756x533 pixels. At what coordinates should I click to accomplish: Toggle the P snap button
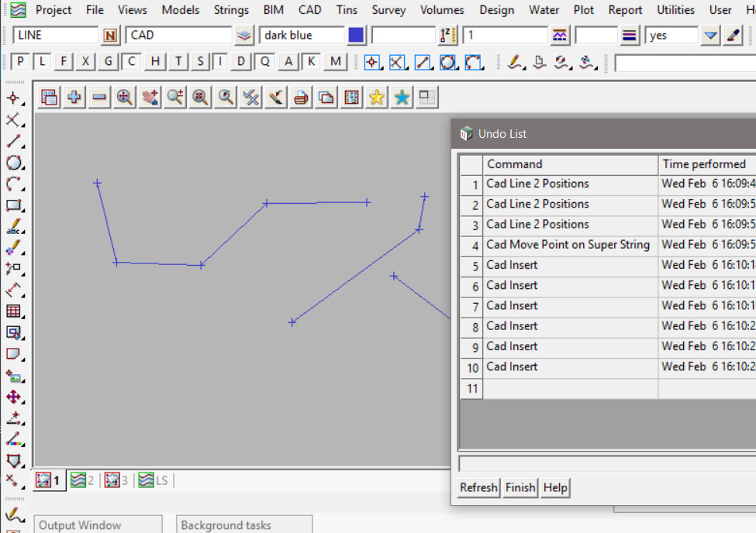pyautogui.click(x=19, y=62)
